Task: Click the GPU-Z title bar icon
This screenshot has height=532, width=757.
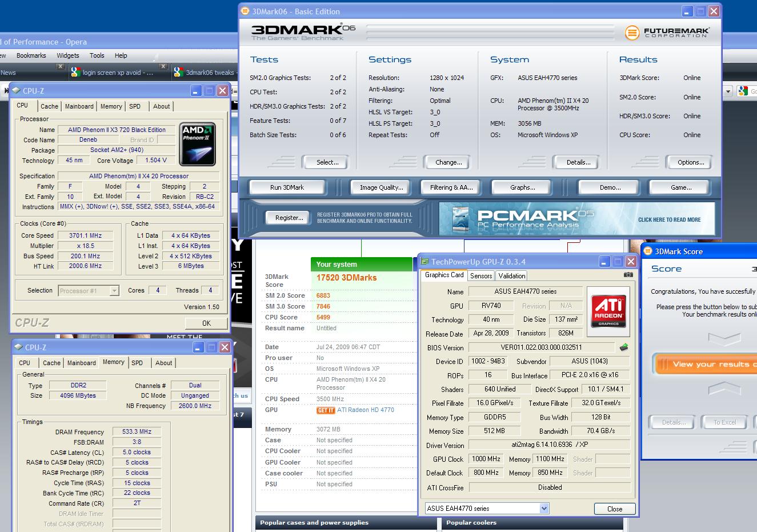Action: [x=424, y=262]
